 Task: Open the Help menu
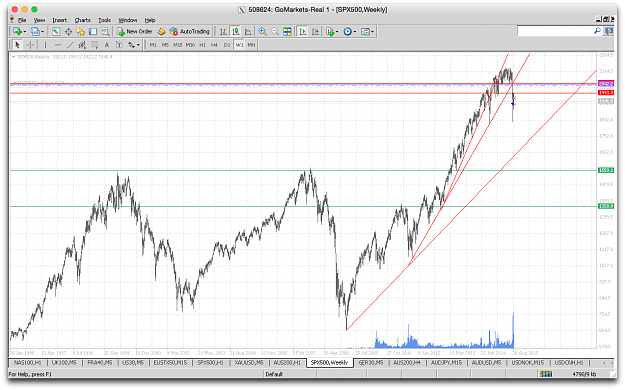pyautogui.click(x=150, y=20)
